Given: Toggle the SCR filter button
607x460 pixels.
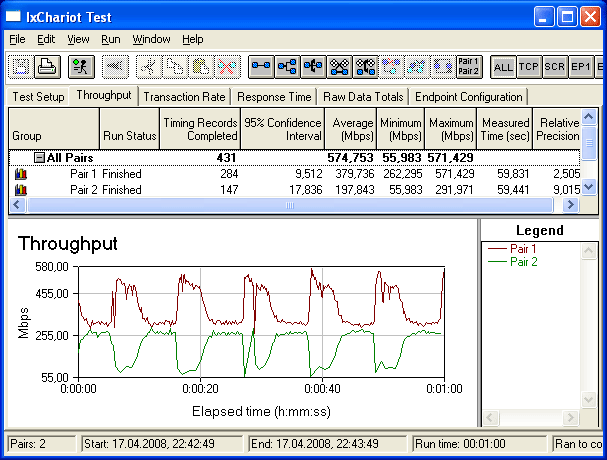Looking at the screenshot, I should coord(555,67).
